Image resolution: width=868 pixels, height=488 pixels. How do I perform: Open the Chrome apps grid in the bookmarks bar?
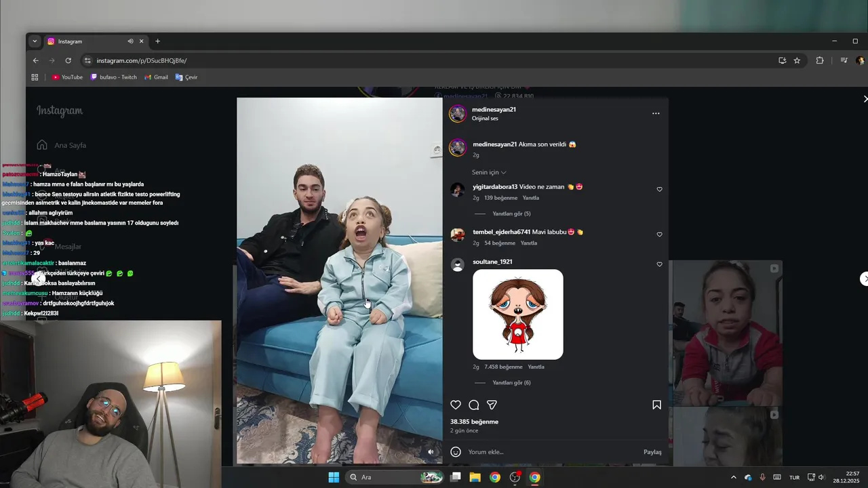tap(35, 77)
